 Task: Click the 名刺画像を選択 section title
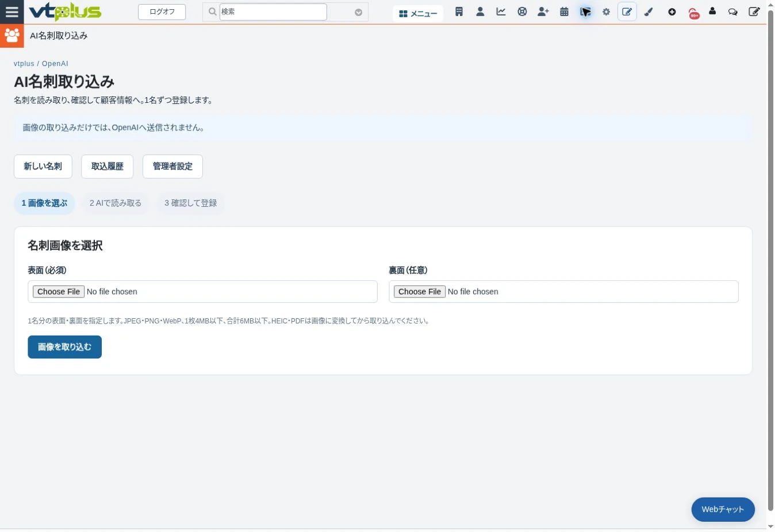click(65, 246)
